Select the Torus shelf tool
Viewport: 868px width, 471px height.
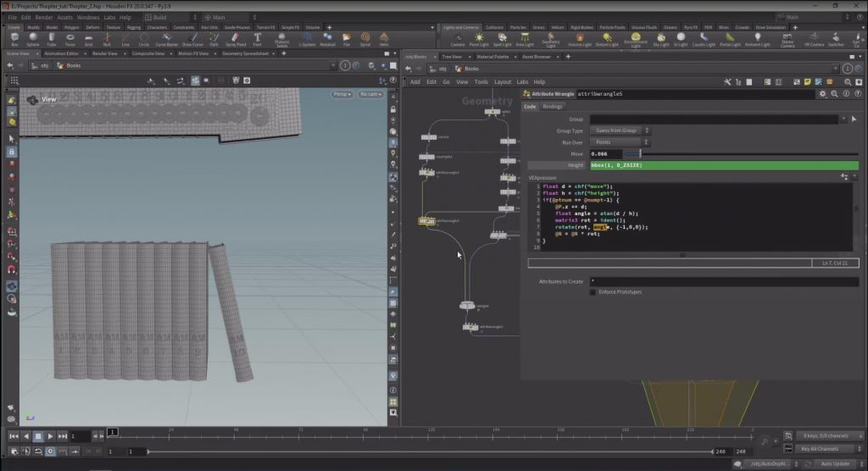click(70, 39)
